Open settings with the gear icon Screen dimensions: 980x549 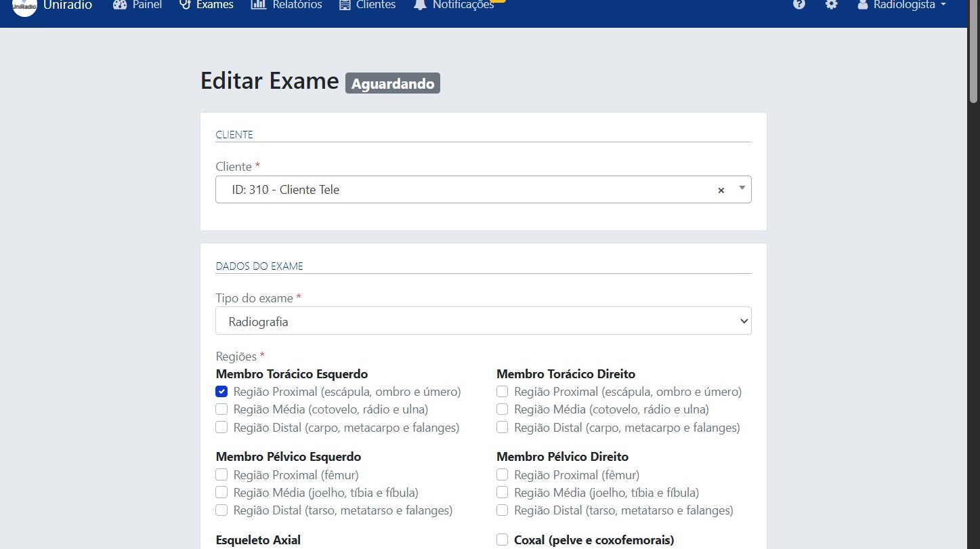(x=831, y=5)
